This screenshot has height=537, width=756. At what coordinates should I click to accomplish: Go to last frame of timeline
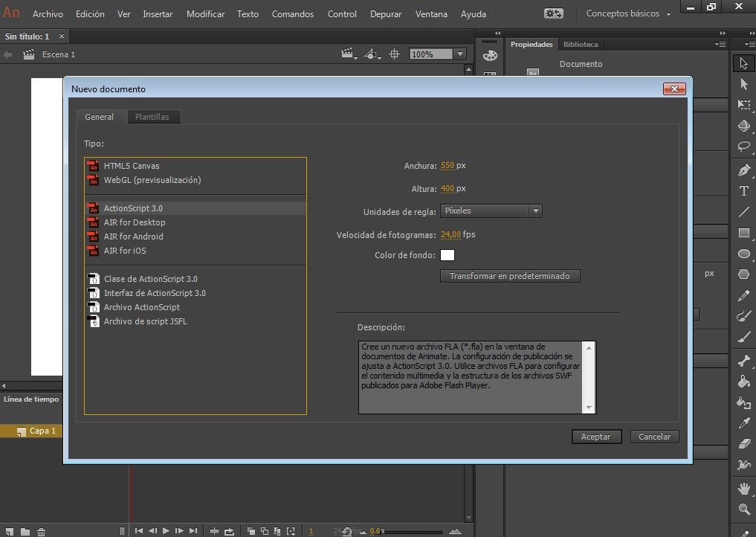193,531
